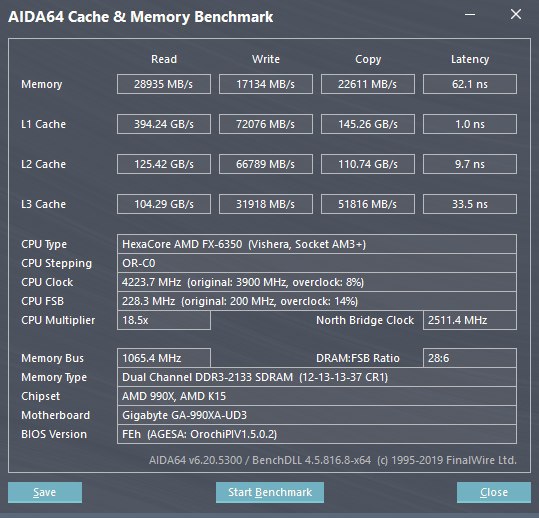The width and height of the screenshot is (539, 518).
Task: Minimize the AIDA64 benchmark window
Action: (470, 14)
